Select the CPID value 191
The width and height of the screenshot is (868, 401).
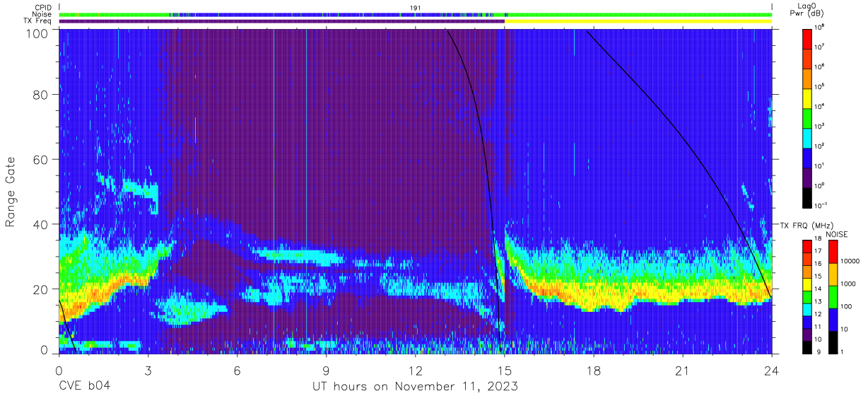pyautogui.click(x=416, y=8)
